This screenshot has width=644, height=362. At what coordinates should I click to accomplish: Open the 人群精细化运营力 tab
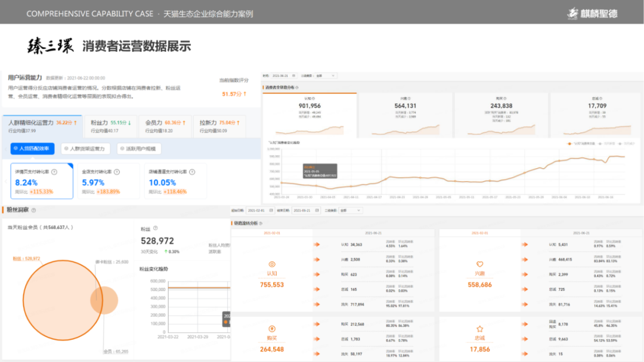click(x=42, y=126)
